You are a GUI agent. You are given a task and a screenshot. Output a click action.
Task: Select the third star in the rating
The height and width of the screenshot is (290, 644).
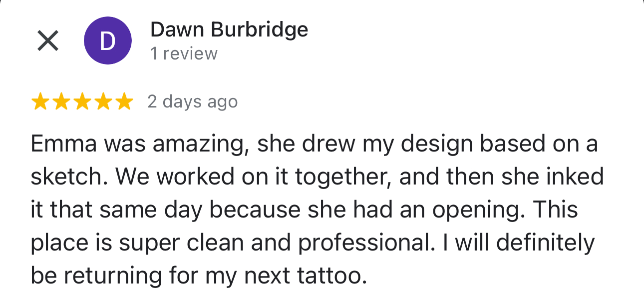tap(82, 102)
